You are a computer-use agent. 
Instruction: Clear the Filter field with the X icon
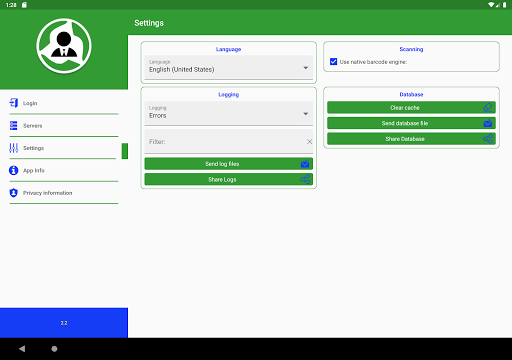point(309,142)
